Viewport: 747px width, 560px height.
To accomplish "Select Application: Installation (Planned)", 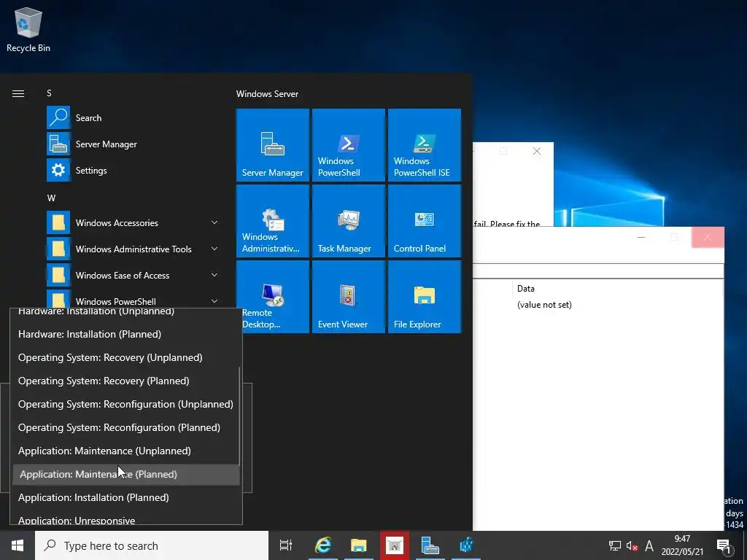I will [125, 497].
